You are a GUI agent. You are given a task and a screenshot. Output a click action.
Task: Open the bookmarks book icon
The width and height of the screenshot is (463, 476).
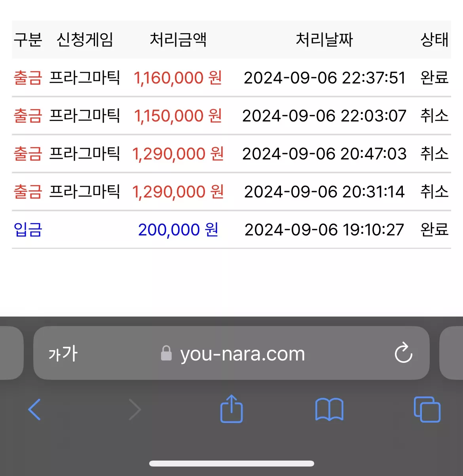(329, 410)
